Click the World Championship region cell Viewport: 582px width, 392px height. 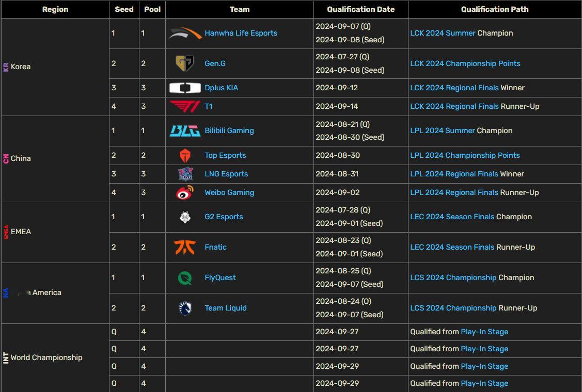point(55,357)
